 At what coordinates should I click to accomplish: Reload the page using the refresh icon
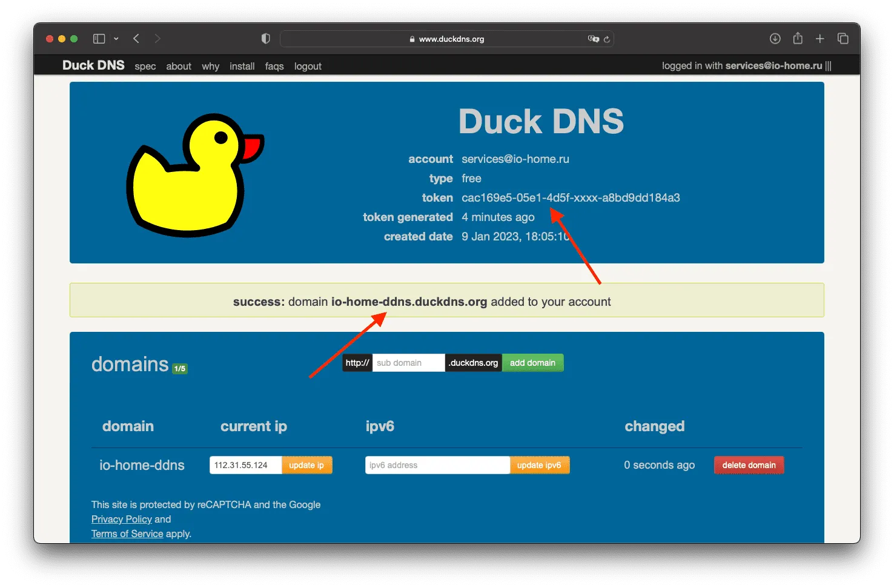606,39
